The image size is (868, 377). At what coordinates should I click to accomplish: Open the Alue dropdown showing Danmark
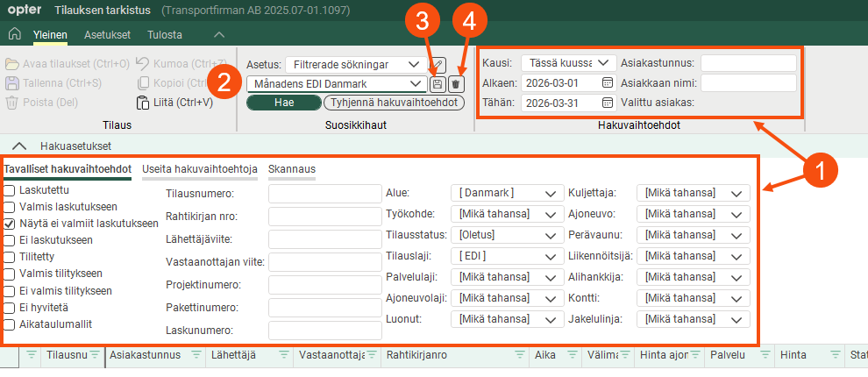click(506, 193)
